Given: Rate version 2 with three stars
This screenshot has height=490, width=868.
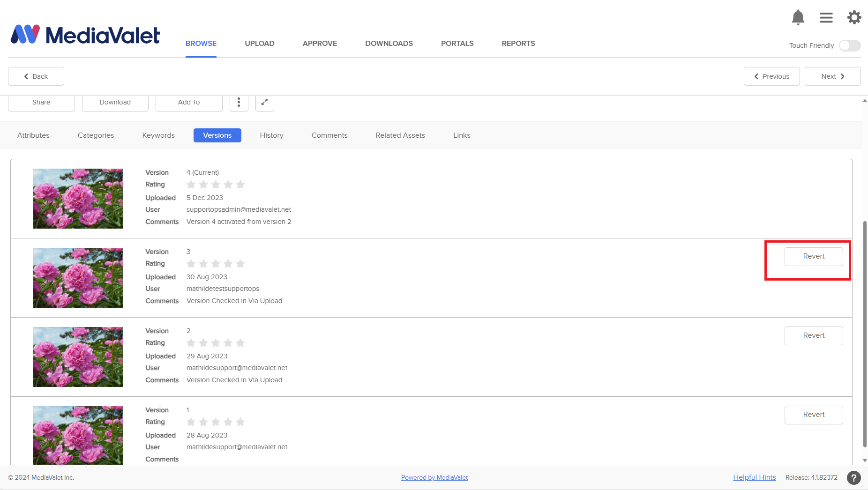Looking at the screenshot, I should point(216,343).
